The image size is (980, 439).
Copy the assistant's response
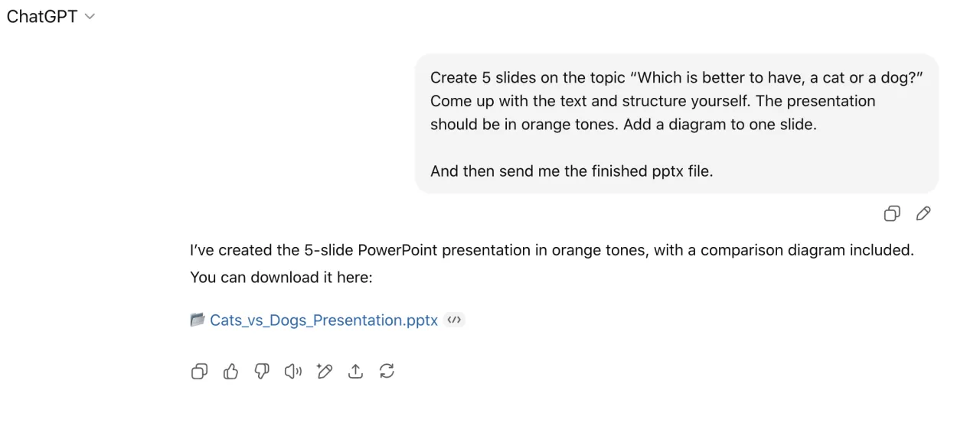point(199,372)
